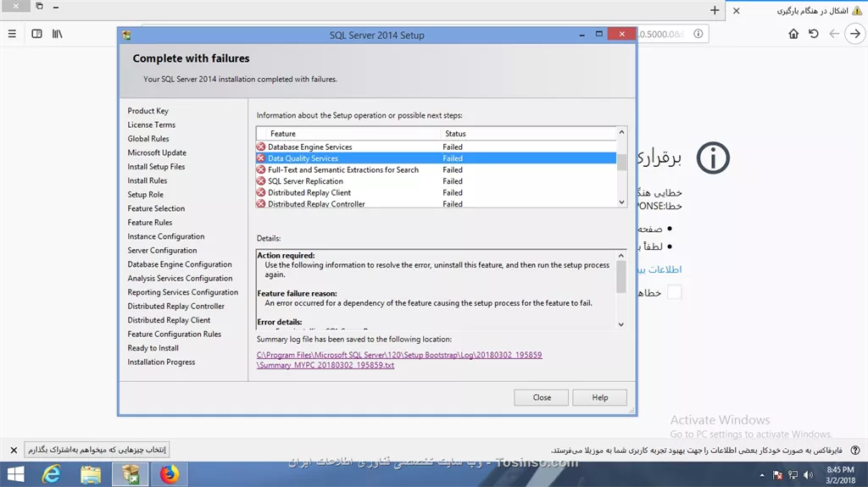The width and height of the screenshot is (868, 487).
Task: Click the help question icon in notification bar
Action: click(855, 450)
